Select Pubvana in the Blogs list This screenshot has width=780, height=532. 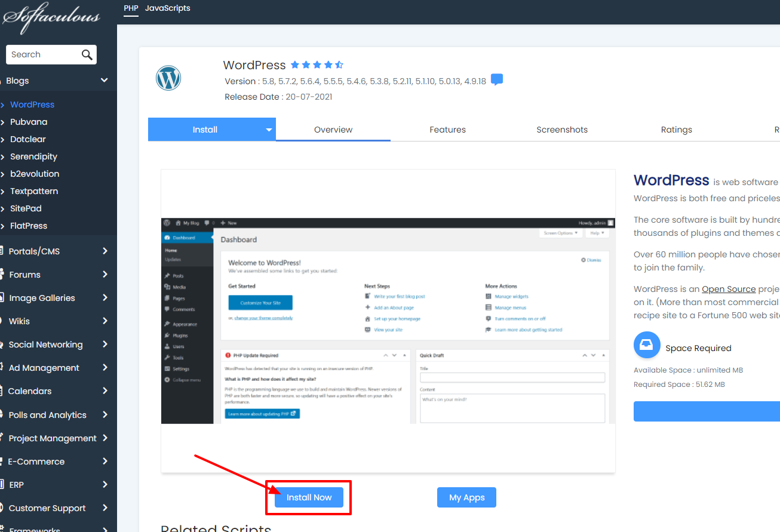[x=29, y=122]
